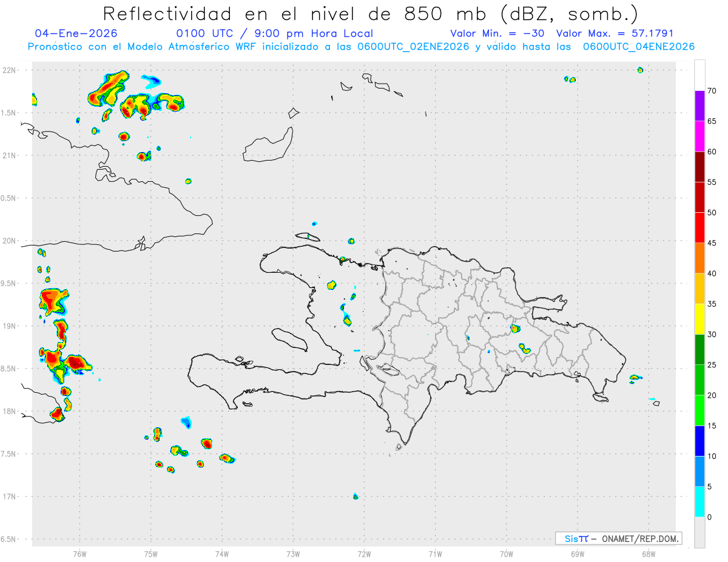Select the '0100 UTC / 9:00 pm Hora Local' text
This screenshot has height=562, width=728.
275,33
